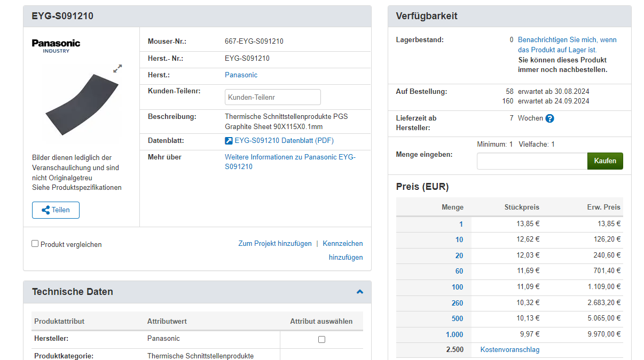Click the lead time help question icon

pos(549,118)
